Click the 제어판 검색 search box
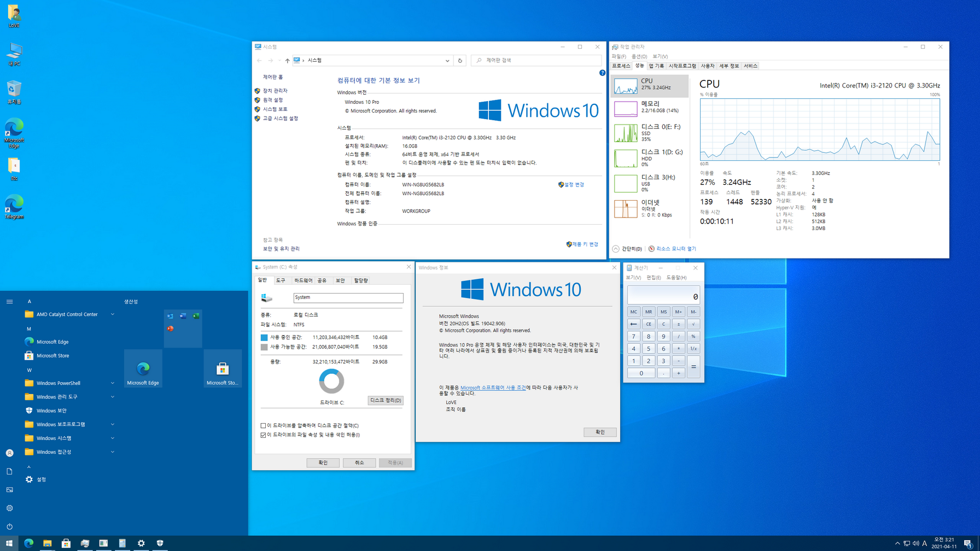Viewport: 980px width, 551px height. [x=536, y=60]
